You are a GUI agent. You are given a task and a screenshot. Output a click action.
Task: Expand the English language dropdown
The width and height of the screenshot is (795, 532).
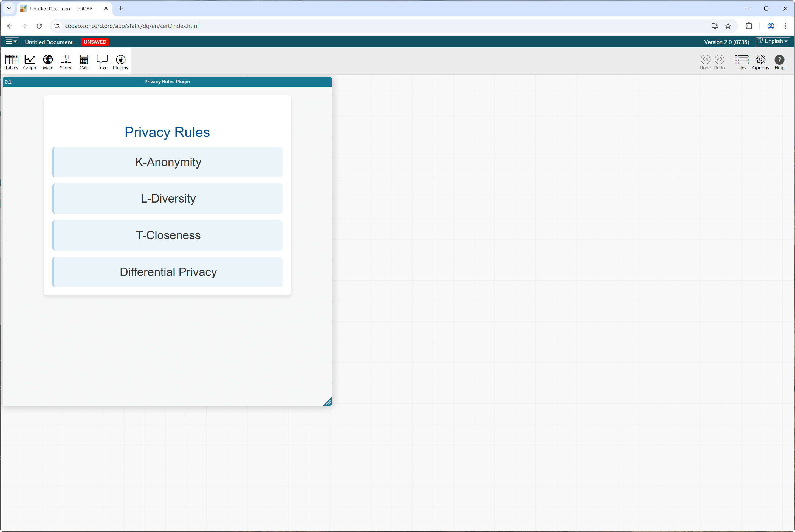(x=773, y=41)
